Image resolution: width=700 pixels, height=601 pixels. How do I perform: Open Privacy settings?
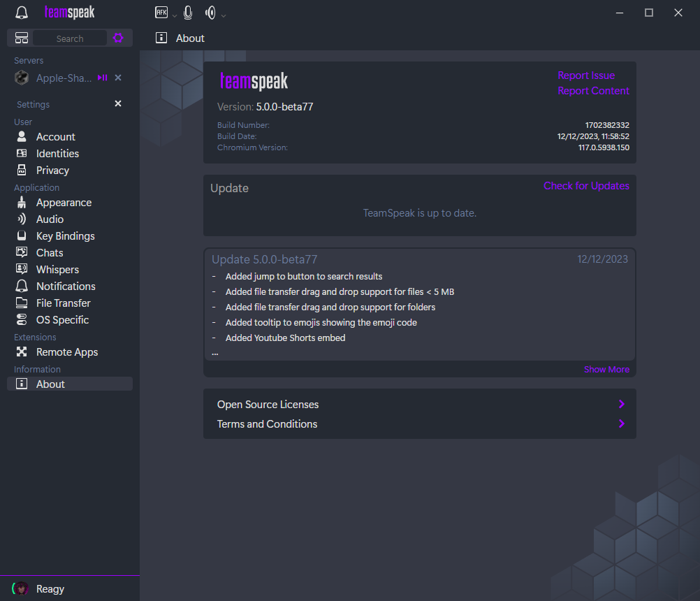click(x=70, y=170)
